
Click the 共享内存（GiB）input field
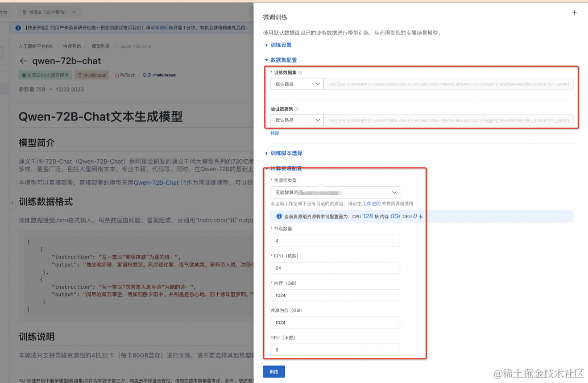335,322
